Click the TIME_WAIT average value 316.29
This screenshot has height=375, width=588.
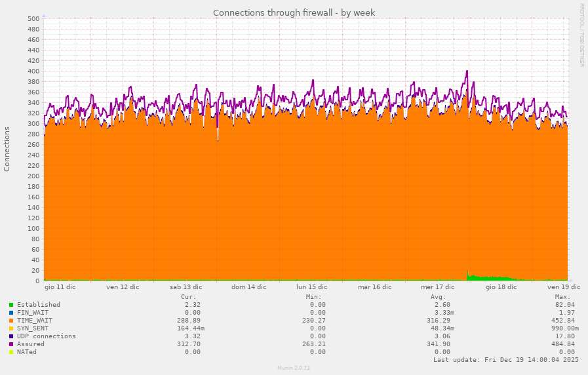pos(439,320)
